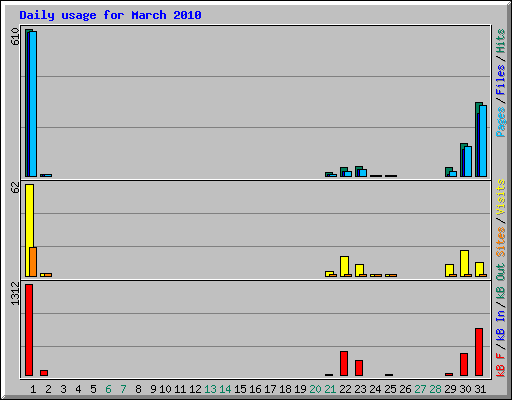Click the 'Daily usage for March 2010' title
The image size is (512, 400).
(110, 15)
